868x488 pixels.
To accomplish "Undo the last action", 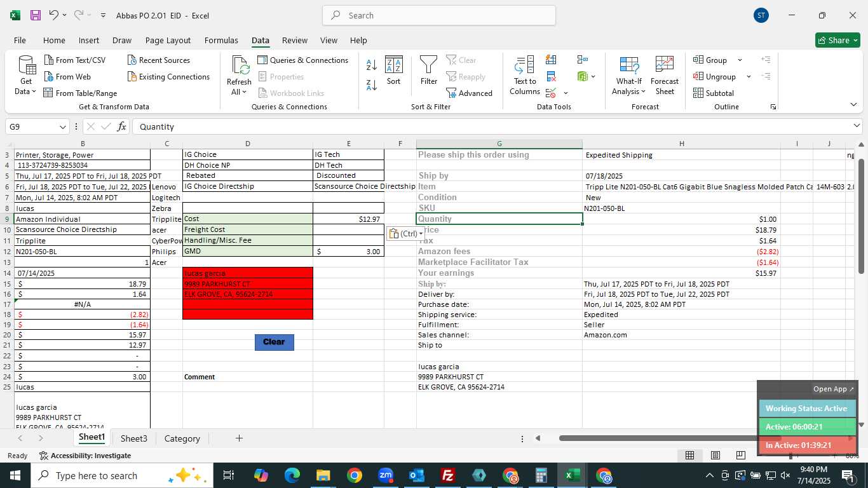I will pos(54,15).
